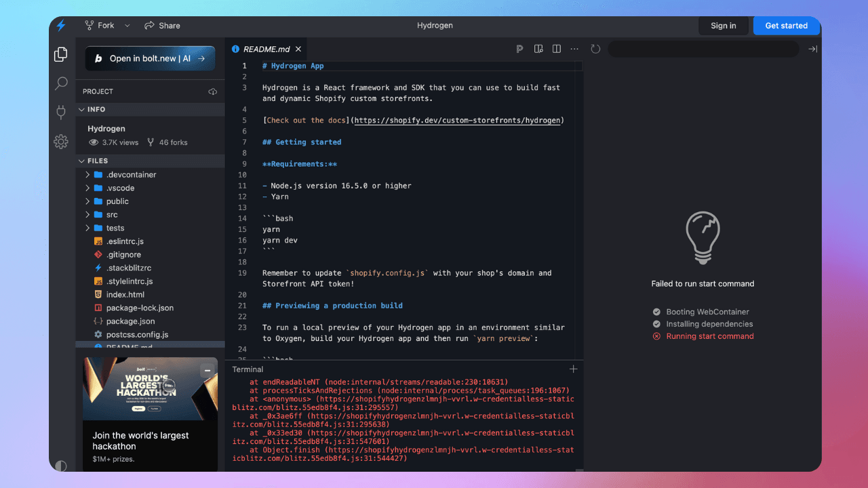868x488 pixels.
Task: Click the preview URL address bar
Action: (x=703, y=49)
